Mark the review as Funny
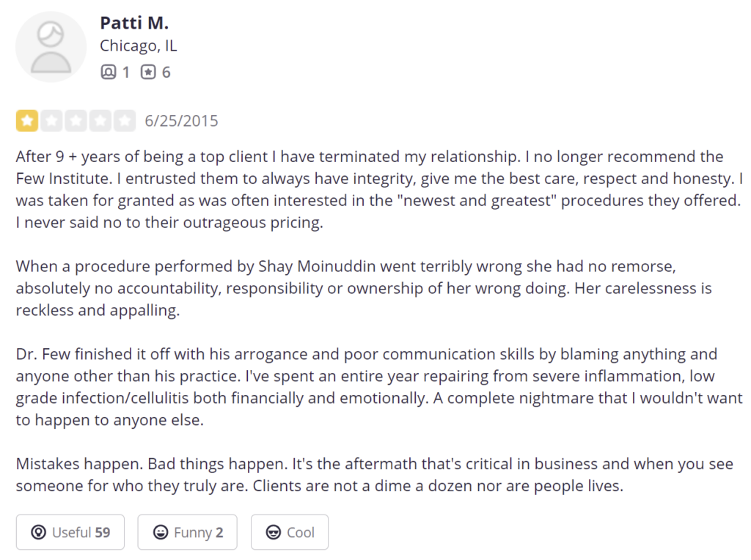751x560 pixels. [x=187, y=532]
